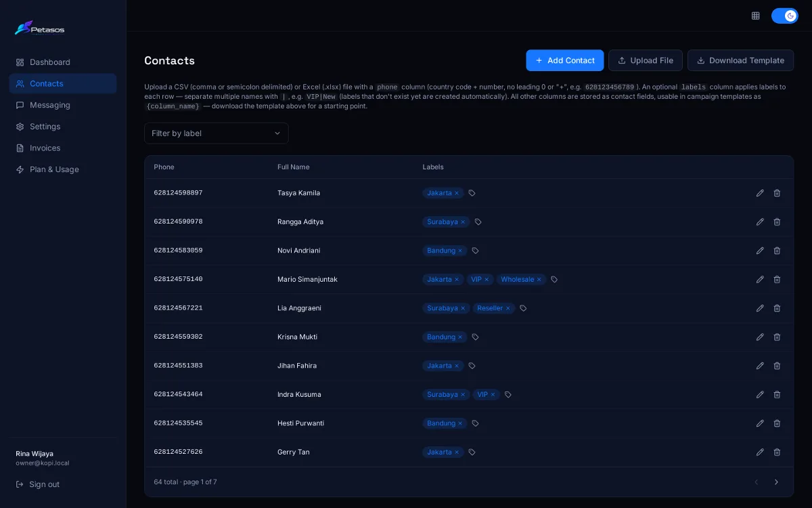Open Dashboard in the sidebar
The width and height of the screenshot is (812, 508).
pos(63,62)
